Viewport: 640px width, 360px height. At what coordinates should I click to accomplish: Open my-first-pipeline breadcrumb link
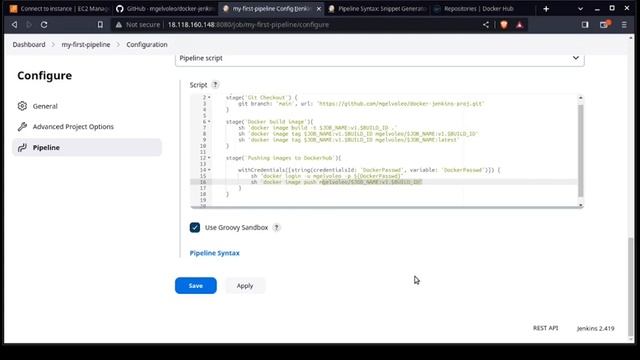(x=86, y=44)
